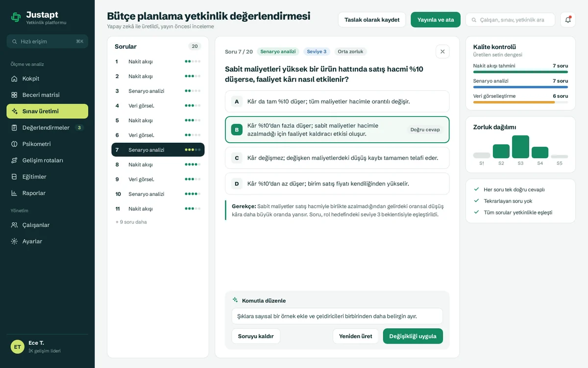Click the Eğitimler book icon
Viewport: 588px width, 368px height.
15,177
